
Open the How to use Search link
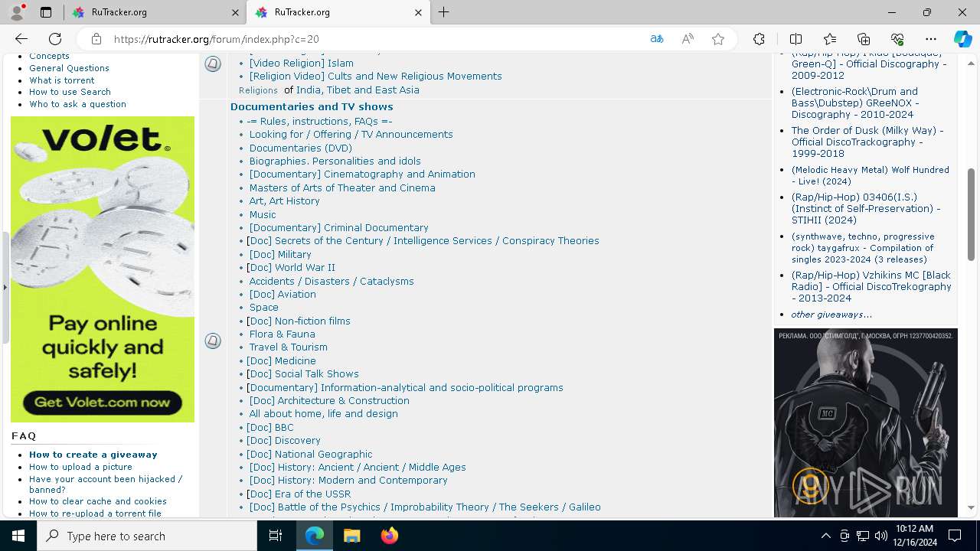pyautogui.click(x=70, y=92)
